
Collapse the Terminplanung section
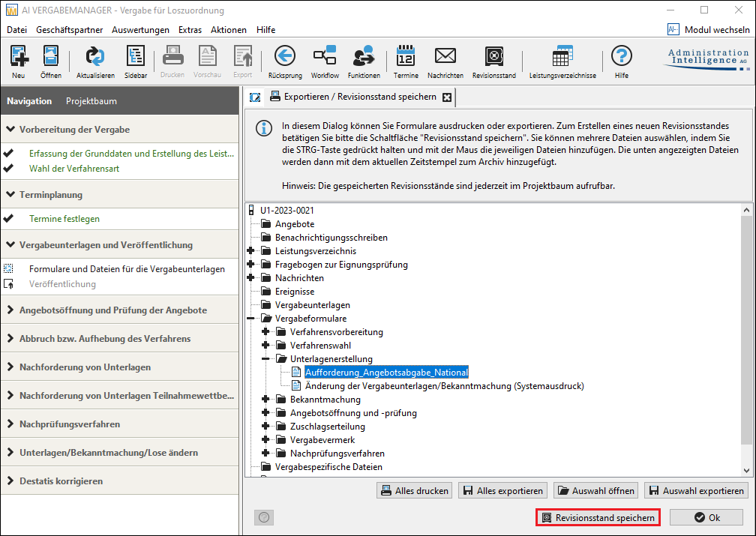tap(10, 194)
